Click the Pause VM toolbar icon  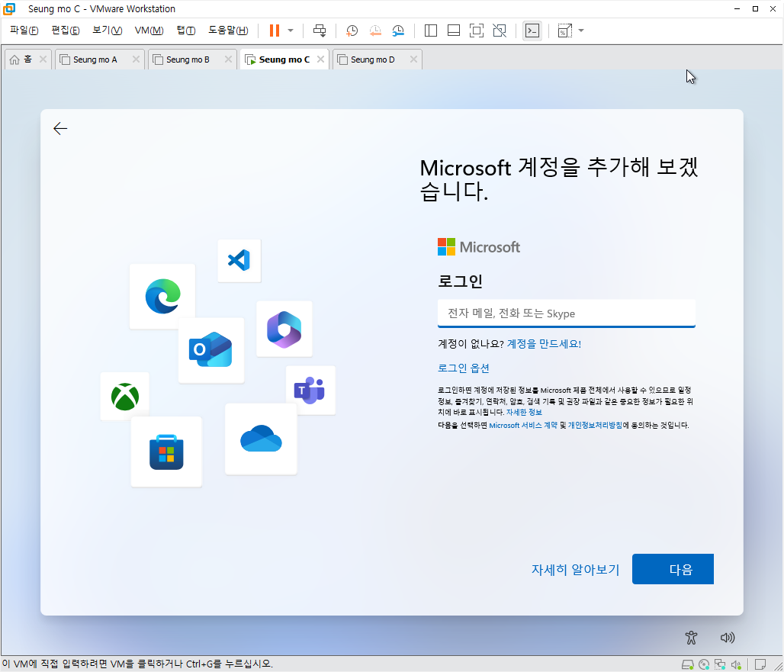click(274, 31)
